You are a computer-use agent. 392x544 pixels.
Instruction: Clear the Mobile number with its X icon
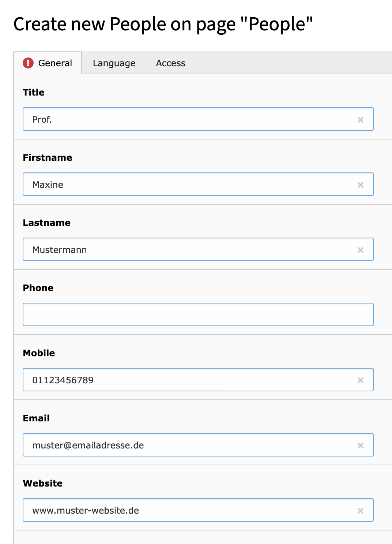click(x=361, y=380)
